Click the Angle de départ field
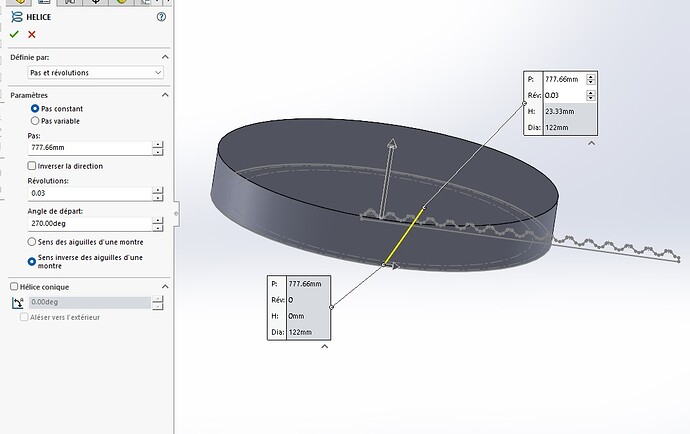The height and width of the screenshot is (434, 690). [90, 224]
